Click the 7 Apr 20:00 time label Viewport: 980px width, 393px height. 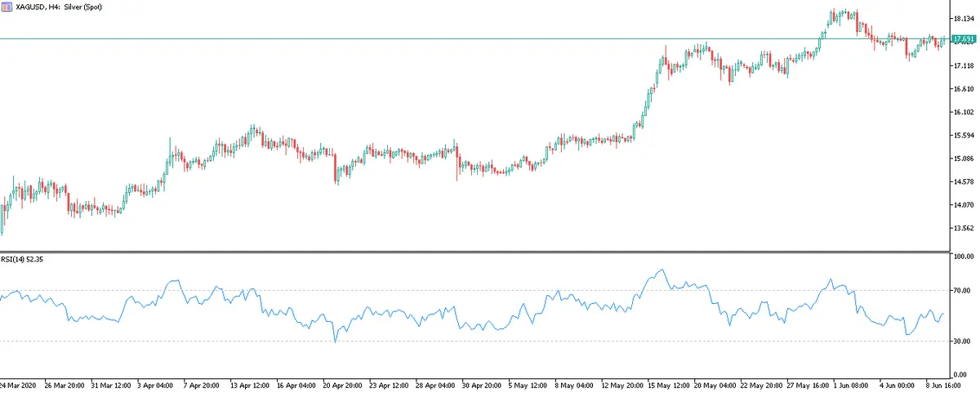click(203, 384)
